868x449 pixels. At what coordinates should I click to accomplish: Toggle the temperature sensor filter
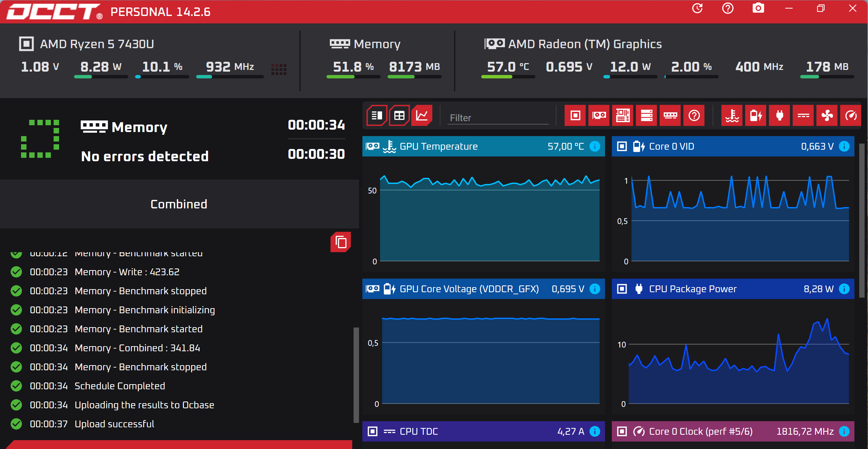point(732,116)
